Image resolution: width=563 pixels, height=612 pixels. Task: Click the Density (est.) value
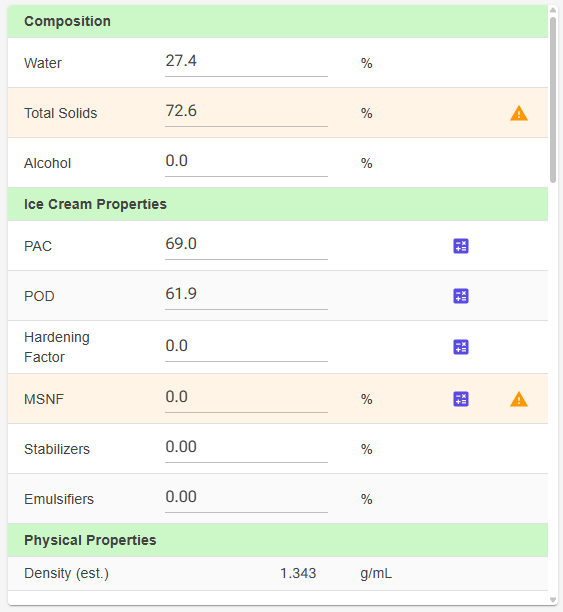click(298, 573)
